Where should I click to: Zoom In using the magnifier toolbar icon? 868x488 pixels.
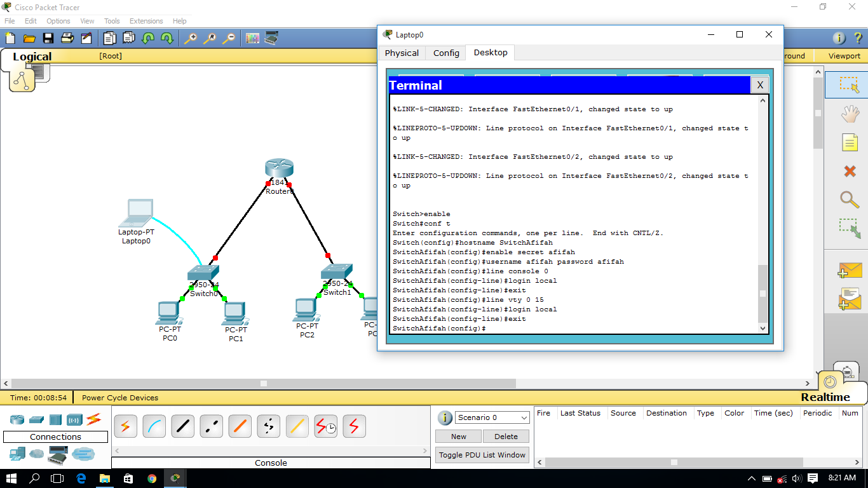pyautogui.click(x=190, y=38)
